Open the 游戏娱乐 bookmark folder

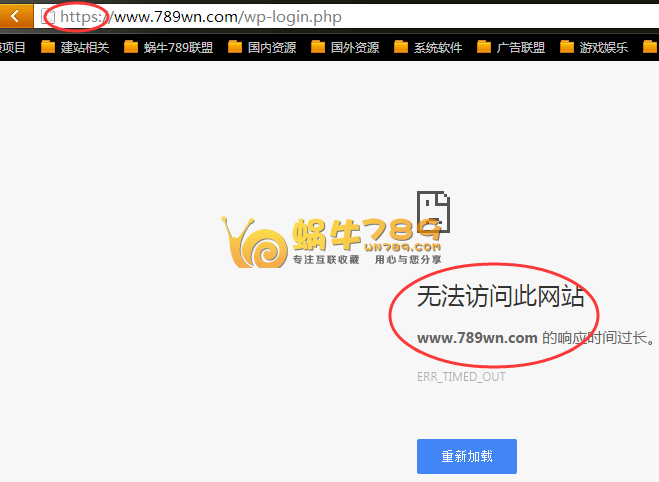603,47
